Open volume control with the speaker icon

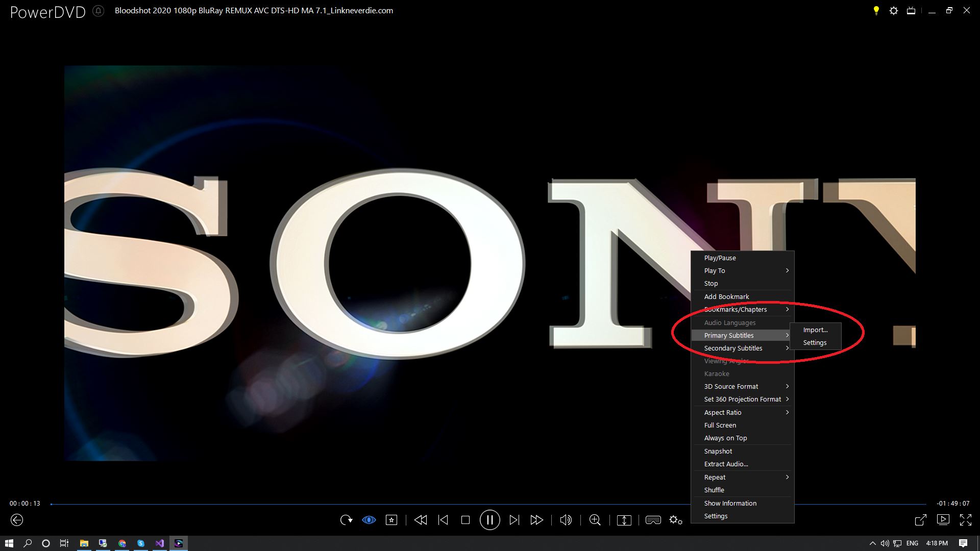pos(566,520)
